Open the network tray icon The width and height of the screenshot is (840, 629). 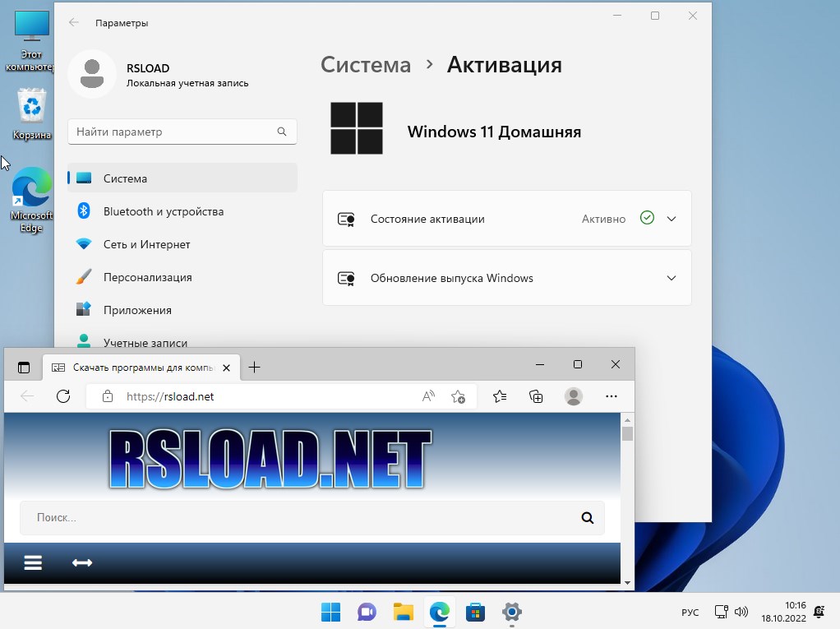click(x=721, y=611)
